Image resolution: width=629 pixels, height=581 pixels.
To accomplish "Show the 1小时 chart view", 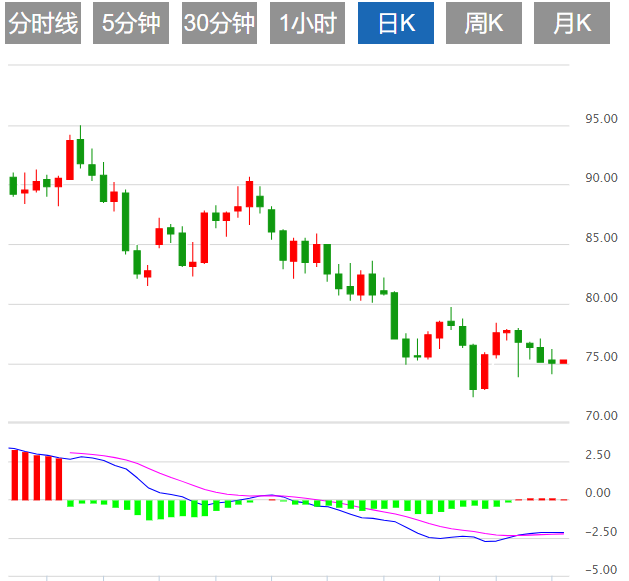I will point(308,24).
